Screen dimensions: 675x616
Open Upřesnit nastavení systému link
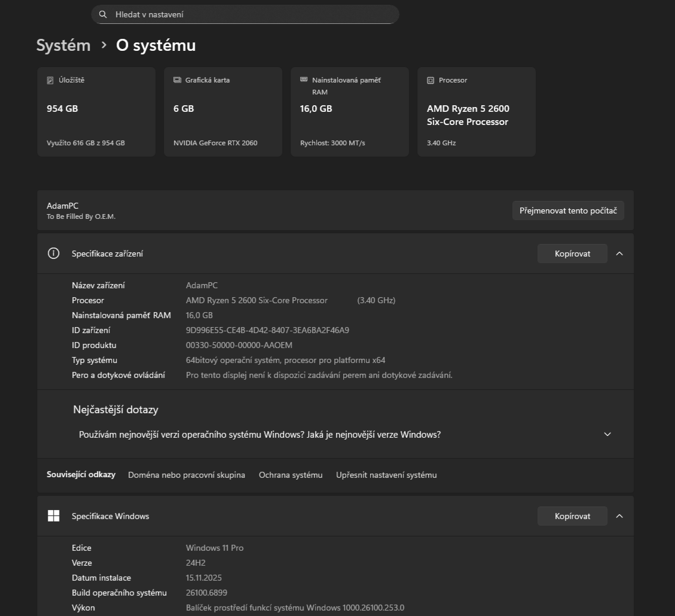tap(386, 475)
